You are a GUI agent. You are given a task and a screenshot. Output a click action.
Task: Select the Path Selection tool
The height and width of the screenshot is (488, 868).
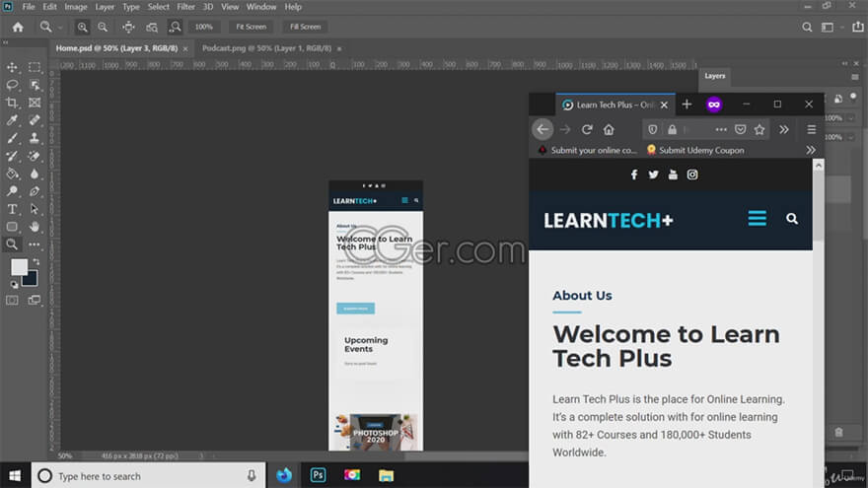point(35,209)
